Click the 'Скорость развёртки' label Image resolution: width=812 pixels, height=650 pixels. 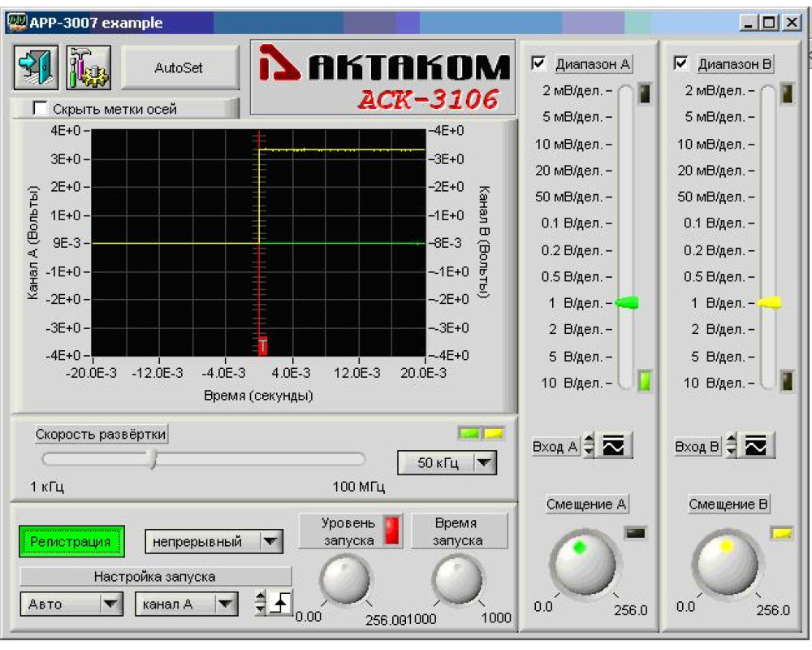pyautogui.click(x=101, y=434)
